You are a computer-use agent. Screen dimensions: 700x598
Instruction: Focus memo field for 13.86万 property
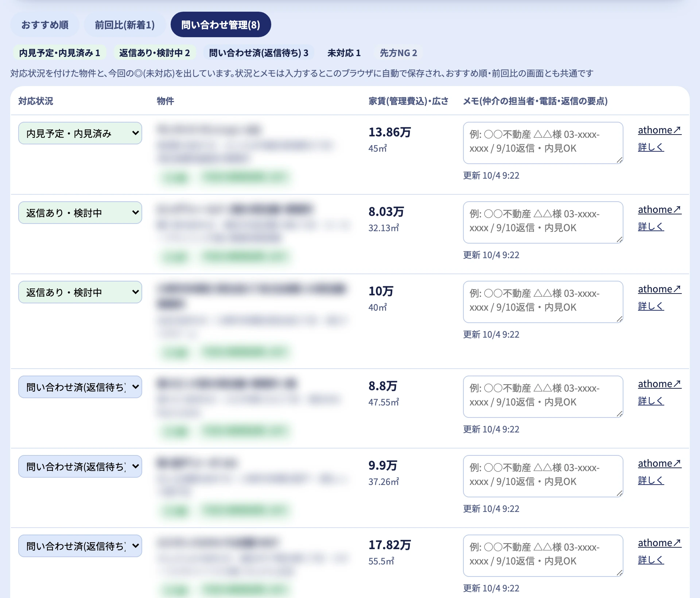543,143
